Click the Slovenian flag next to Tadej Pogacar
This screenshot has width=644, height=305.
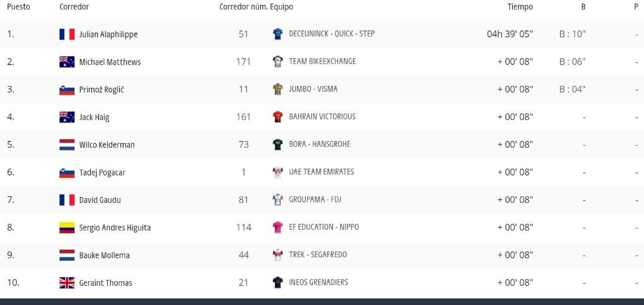[67, 172]
